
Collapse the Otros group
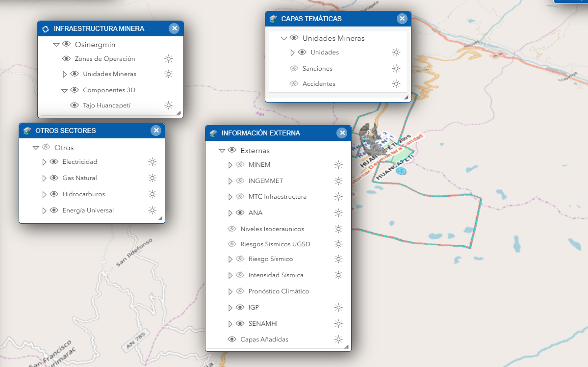pos(36,148)
